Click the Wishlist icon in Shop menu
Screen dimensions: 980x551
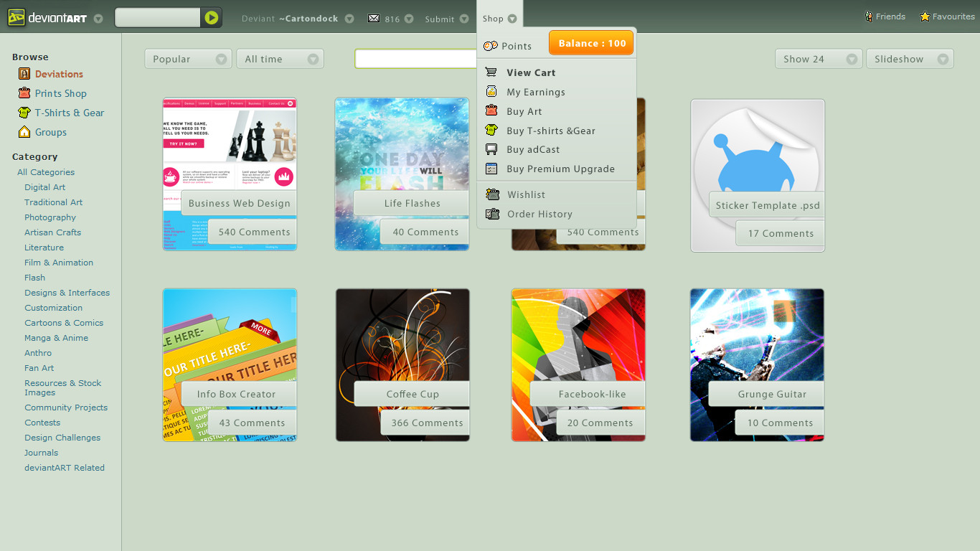pyautogui.click(x=492, y=194)
